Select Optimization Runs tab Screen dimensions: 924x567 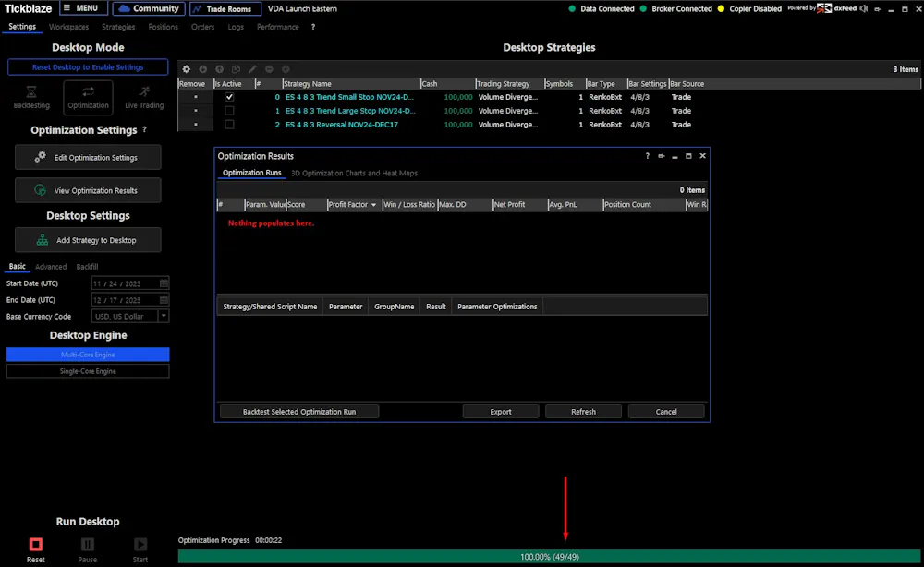coord(251,173)
